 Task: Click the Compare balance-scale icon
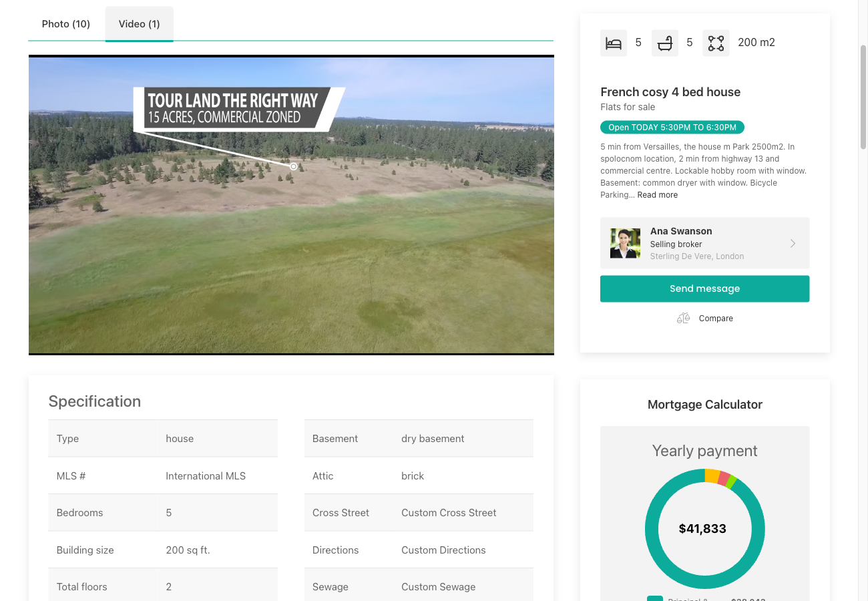[683, 318]
